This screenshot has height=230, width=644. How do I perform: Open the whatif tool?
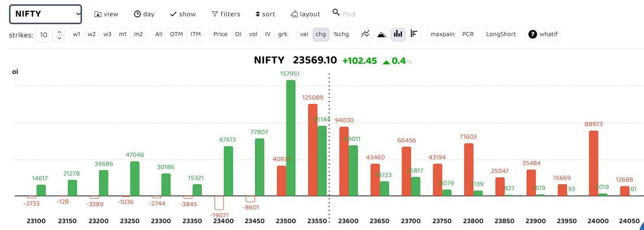(x=543, y=34)
